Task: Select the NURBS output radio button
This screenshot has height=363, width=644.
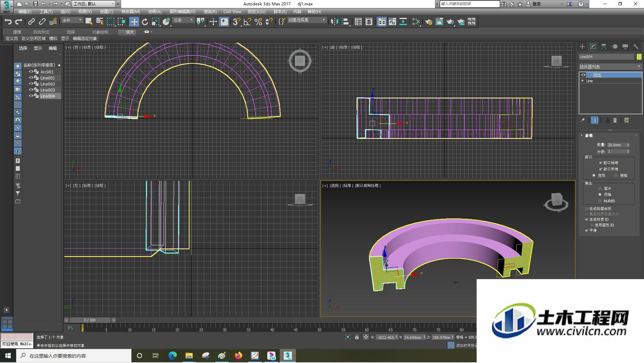Action: pos(600,201)
